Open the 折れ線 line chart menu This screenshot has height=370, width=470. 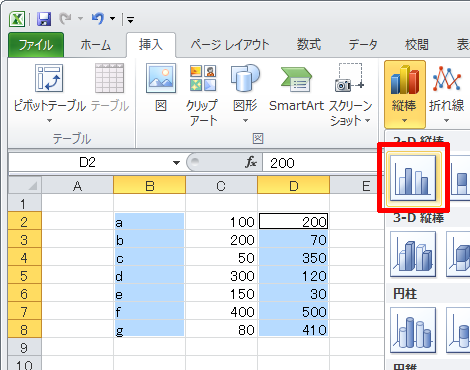[x=447, y=94]
